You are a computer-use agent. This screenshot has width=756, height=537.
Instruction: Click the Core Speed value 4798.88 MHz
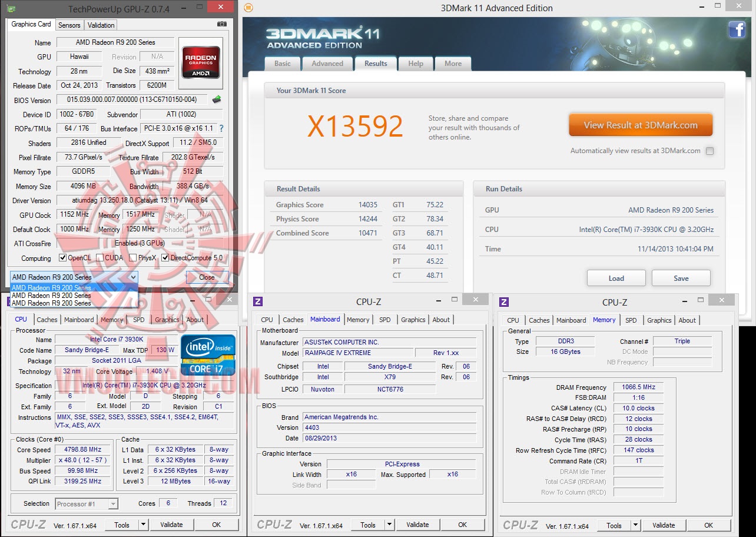(x=83, y=449)
